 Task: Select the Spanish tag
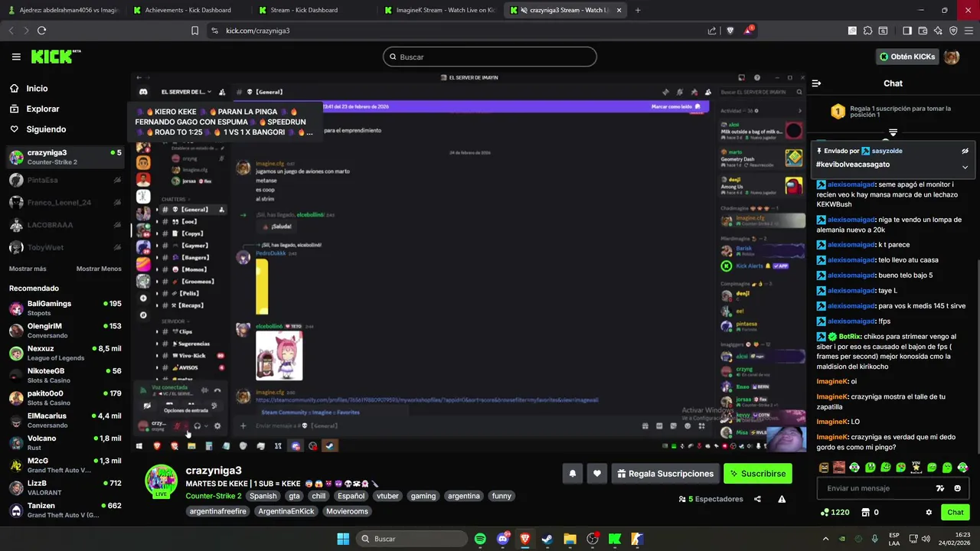coord(263,496)
